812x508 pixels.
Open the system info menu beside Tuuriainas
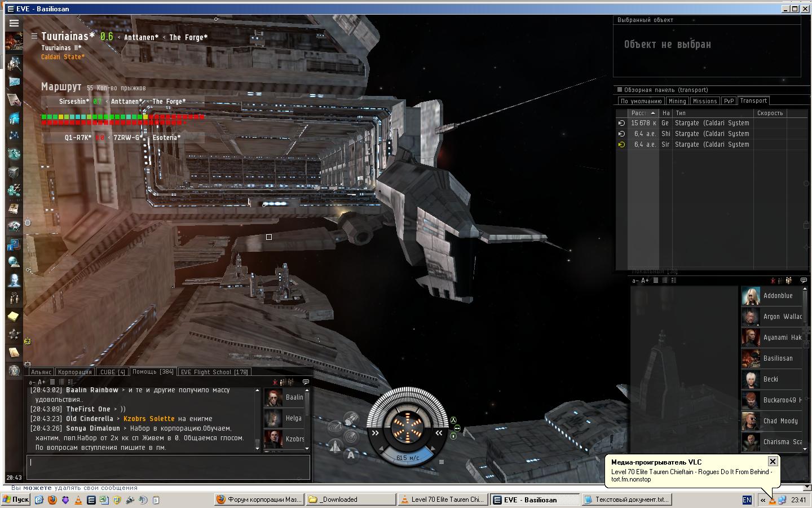click(x=34, y=36)
